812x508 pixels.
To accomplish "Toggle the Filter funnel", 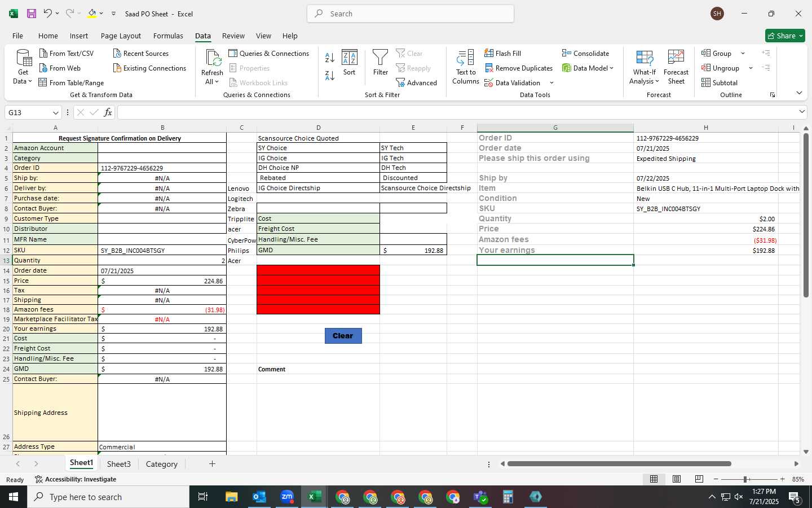I will click(381, 62).
